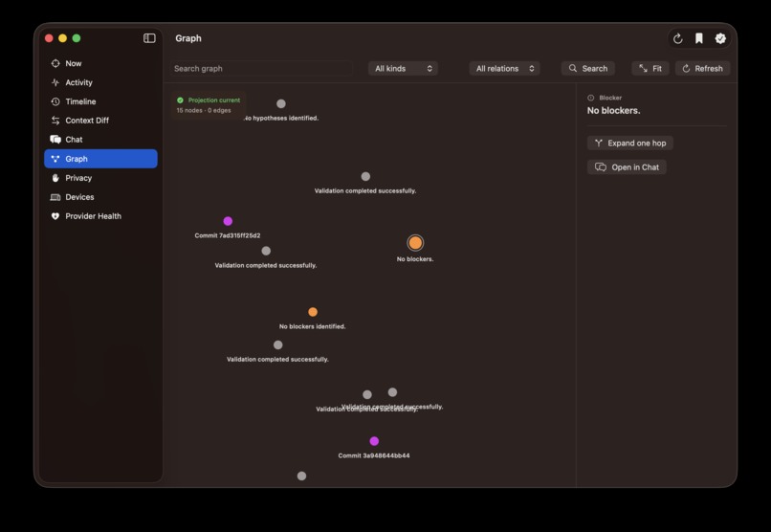
Task: Click the 15 nodes 0 edges text
Action: click(x=204, y=111)
